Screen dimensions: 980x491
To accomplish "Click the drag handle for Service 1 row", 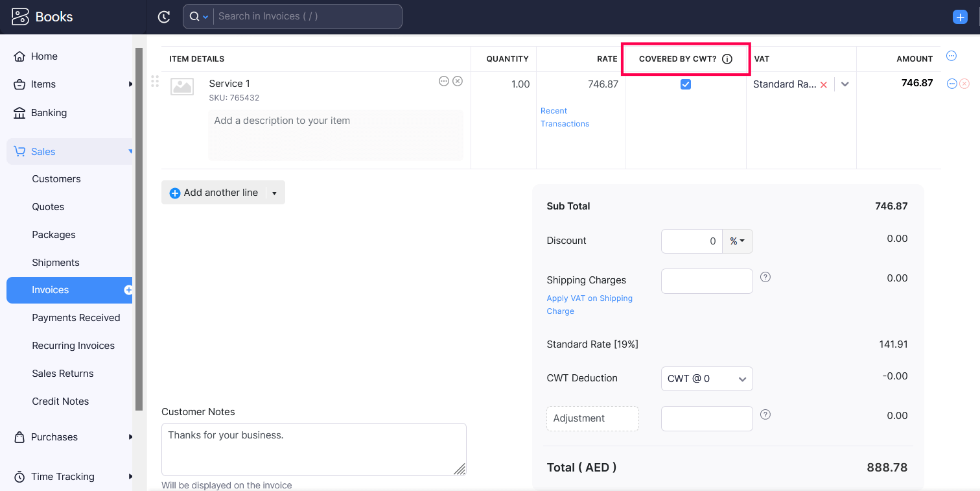I will (155, 82).
